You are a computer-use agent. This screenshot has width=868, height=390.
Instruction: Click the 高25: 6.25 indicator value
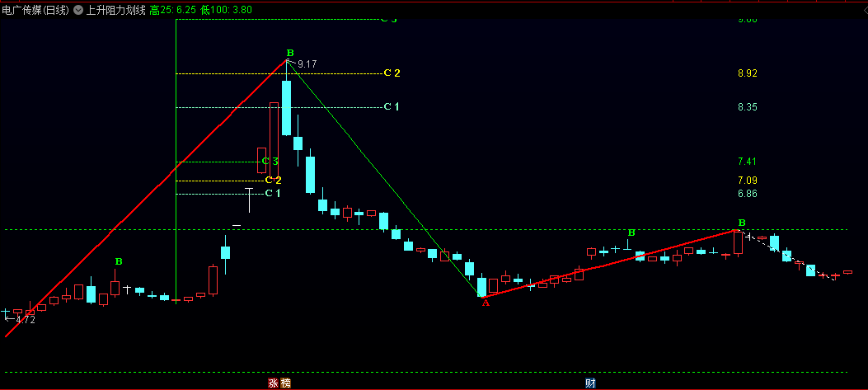pyautogui.click(x=174, y=10)
